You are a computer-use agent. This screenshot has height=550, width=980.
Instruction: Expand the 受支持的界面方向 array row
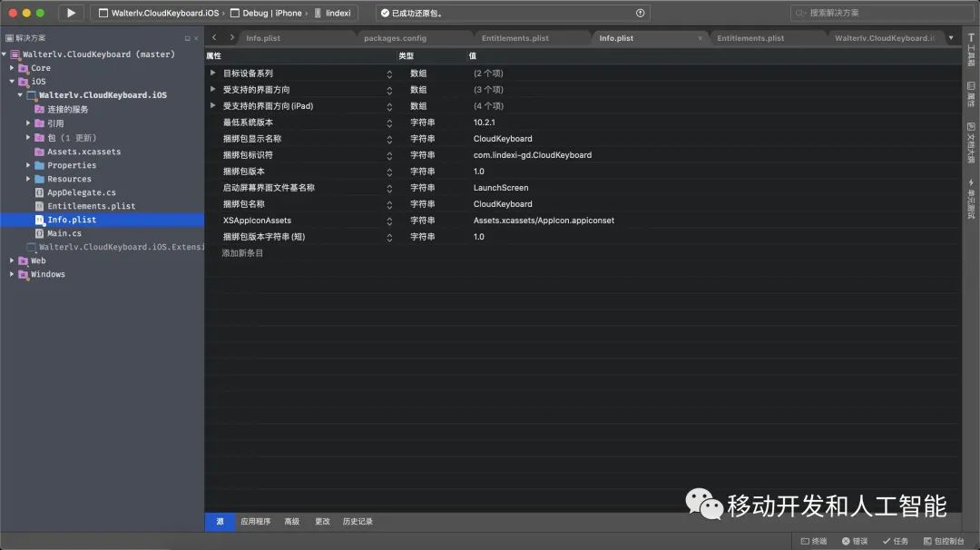point(213,89)
